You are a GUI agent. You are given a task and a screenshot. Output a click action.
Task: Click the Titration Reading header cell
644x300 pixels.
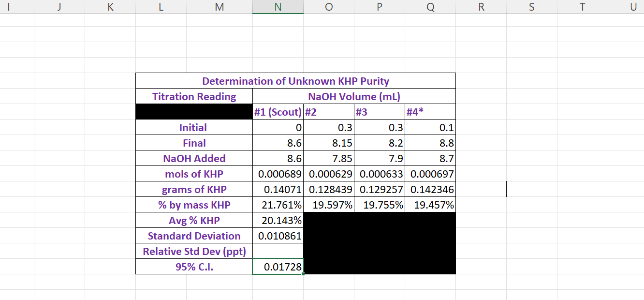pos(193,96)
